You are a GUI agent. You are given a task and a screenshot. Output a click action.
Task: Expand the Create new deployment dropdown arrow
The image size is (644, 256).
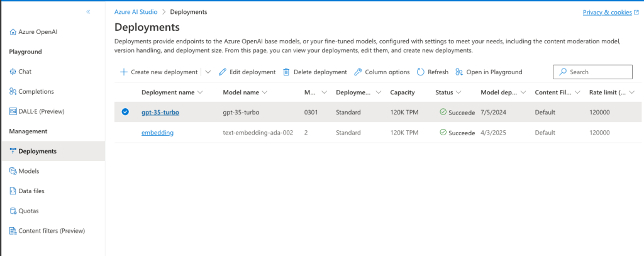coord(208,72)
